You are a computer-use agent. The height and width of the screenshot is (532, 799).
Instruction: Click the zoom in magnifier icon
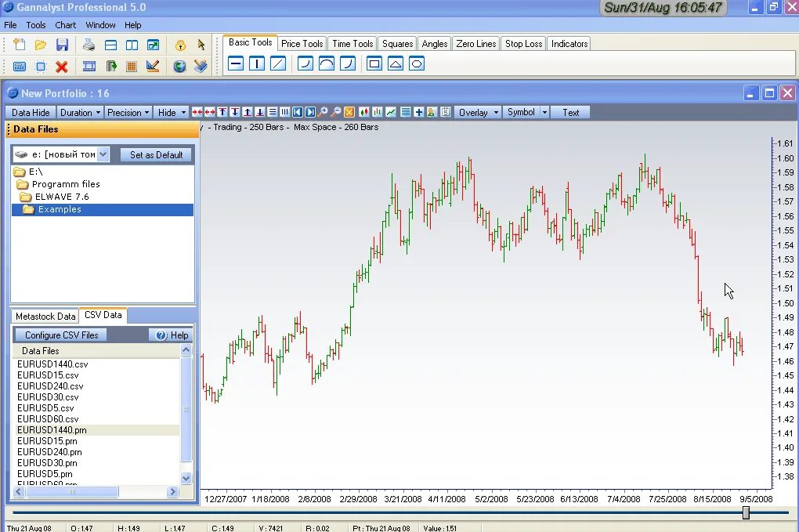coord(323,112)
